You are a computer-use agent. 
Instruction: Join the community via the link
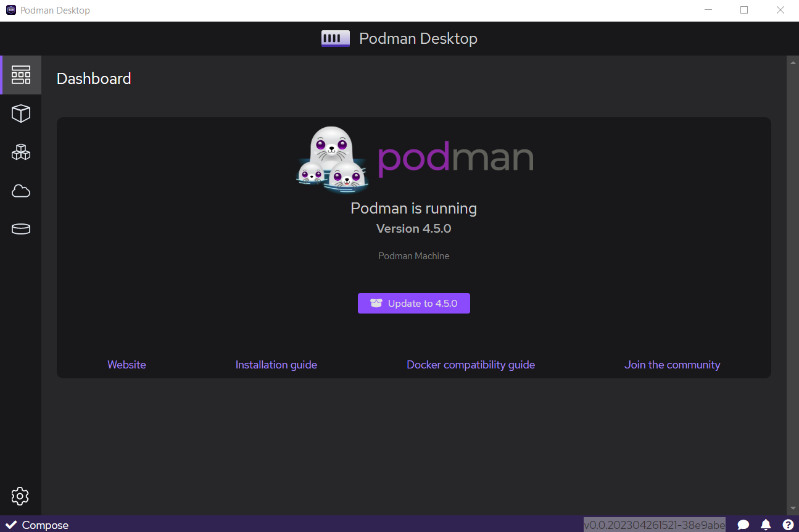click(672, 365)
